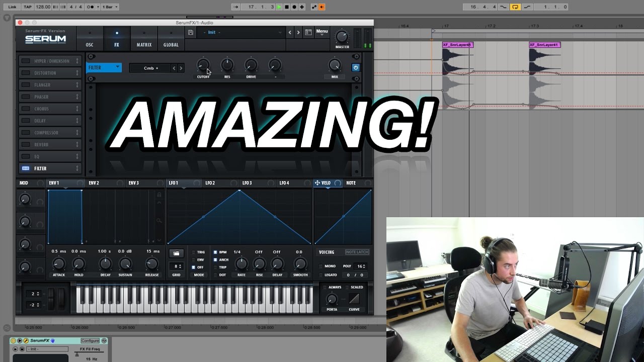This screenshot has width=644, height=362.
Task: Click the Ableton tempo field 128.00
Action: pos(43,7)
